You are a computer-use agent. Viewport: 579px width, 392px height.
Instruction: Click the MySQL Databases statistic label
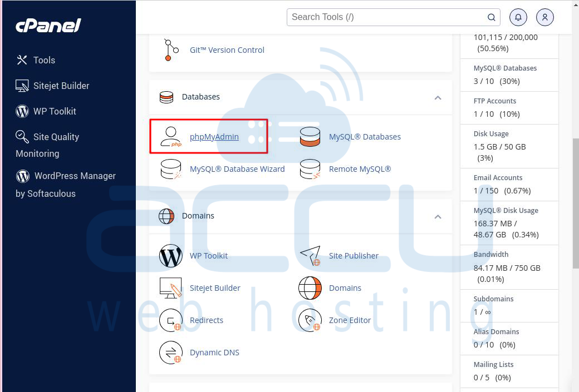(505, 68)
